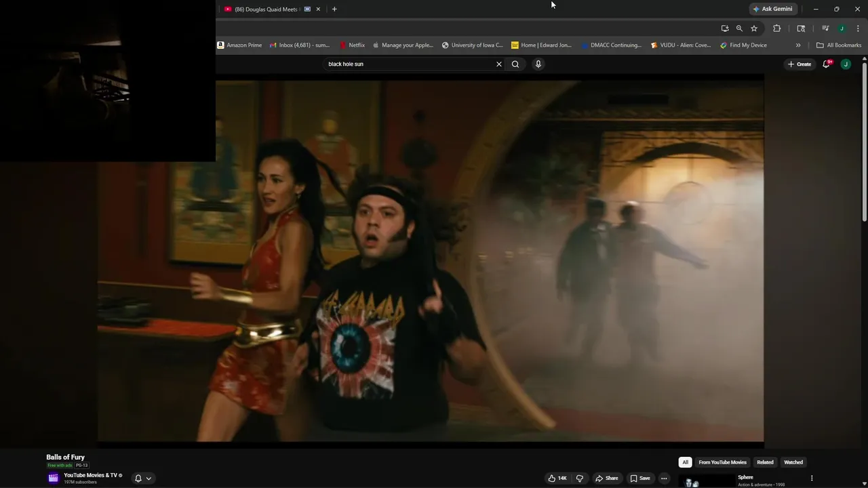Start voice search with microphone icon
This screenshot has width=868, height=488.
(538, 64)
